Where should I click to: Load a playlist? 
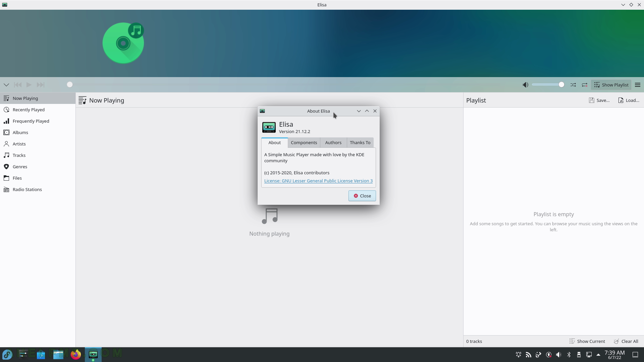pyautogui.click(x=629, y=100)
